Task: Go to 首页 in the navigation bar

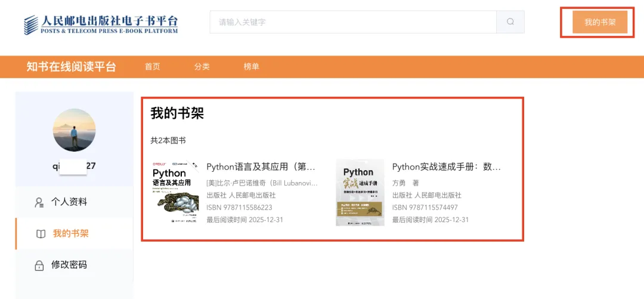Action: coord(153,67)
